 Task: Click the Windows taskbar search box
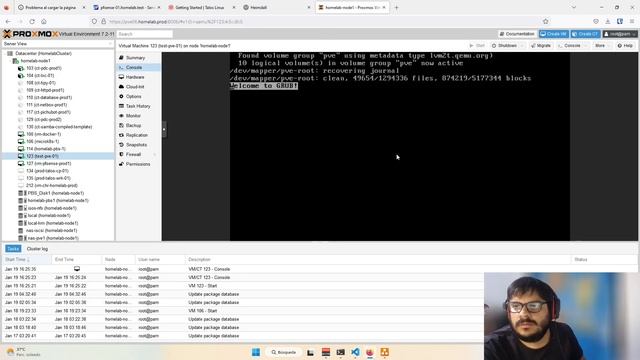[284, 352]
